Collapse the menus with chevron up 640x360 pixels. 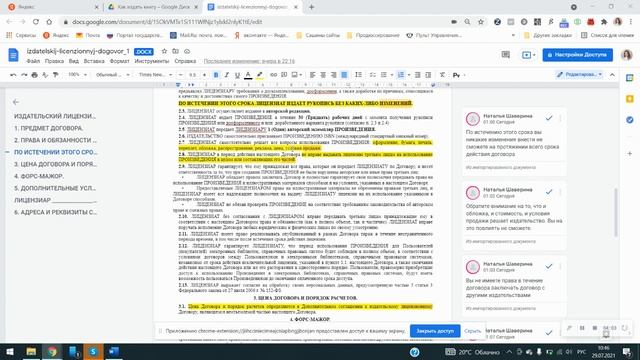612,75
